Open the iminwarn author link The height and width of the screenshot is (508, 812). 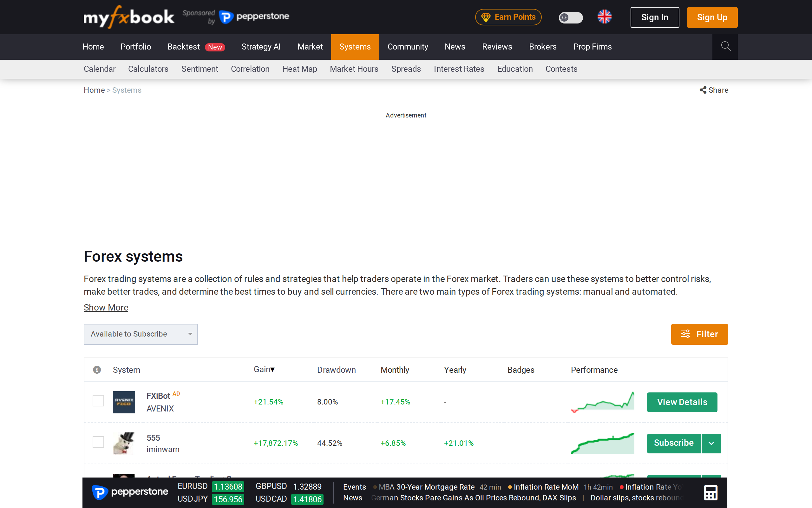point(163,450)
